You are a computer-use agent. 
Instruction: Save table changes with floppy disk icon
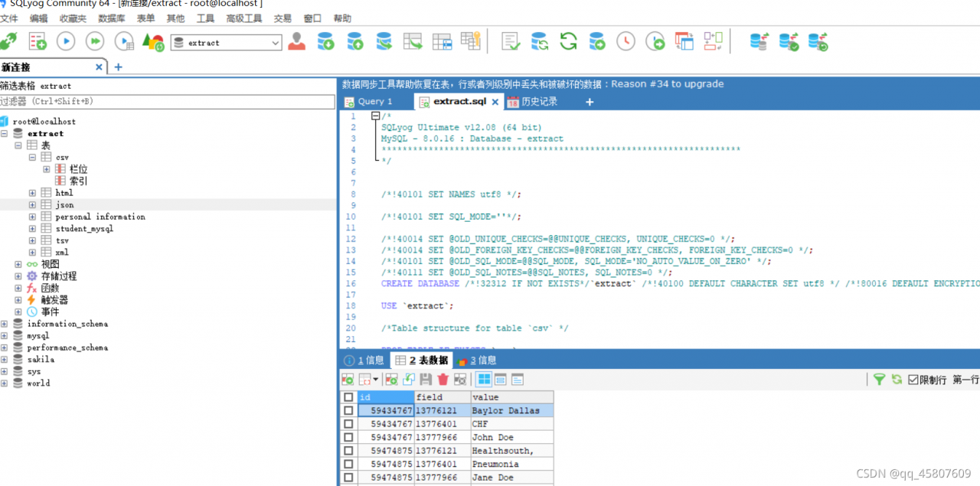click(x=426, y=380)
